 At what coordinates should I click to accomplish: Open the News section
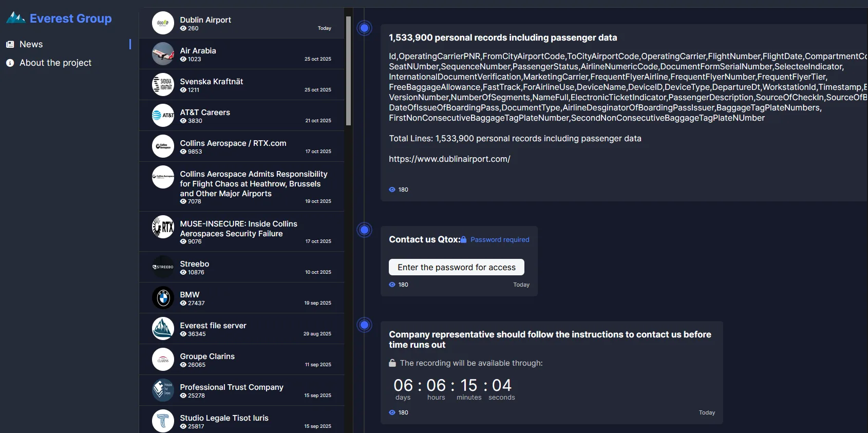[31, 44]
